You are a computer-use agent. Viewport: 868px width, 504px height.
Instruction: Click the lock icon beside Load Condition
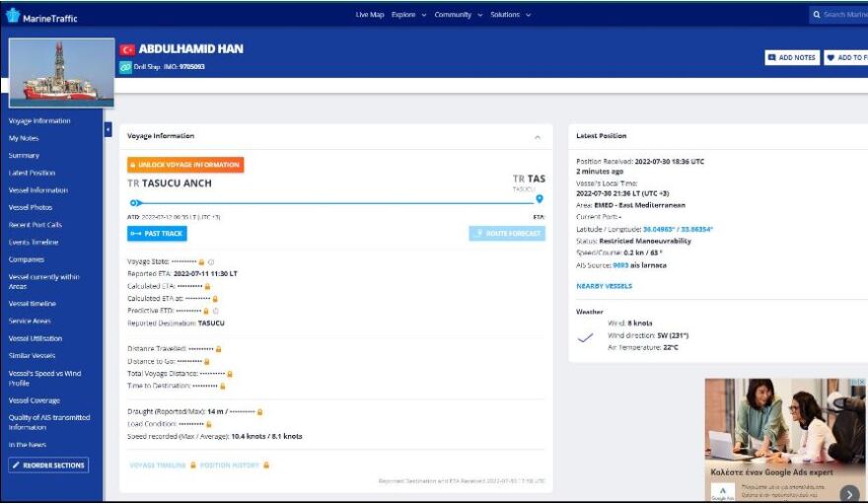209,424
